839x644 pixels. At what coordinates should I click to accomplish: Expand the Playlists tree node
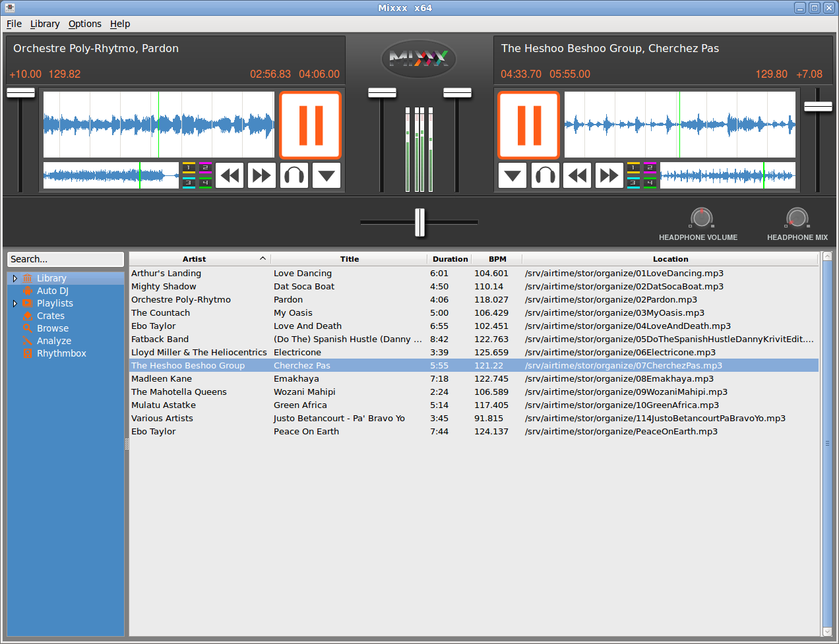pos(15,303)
